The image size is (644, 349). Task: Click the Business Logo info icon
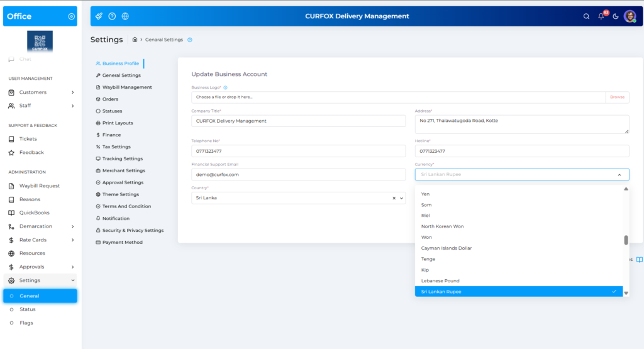(226, 87)
